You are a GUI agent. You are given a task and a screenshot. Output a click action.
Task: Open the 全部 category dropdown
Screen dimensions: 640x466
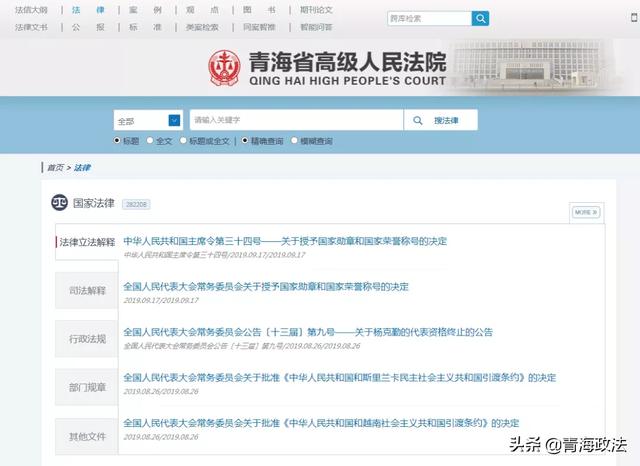coord(148,121)
